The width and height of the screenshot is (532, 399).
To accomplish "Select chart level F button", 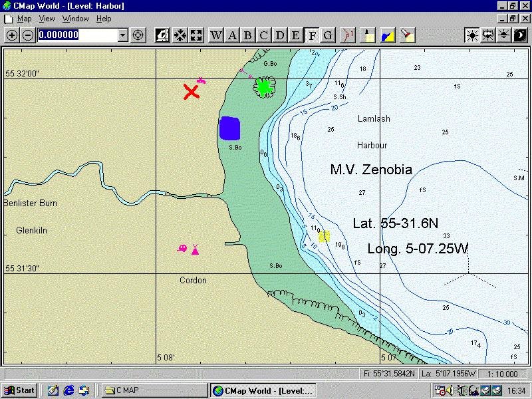I will click(312, 35).
